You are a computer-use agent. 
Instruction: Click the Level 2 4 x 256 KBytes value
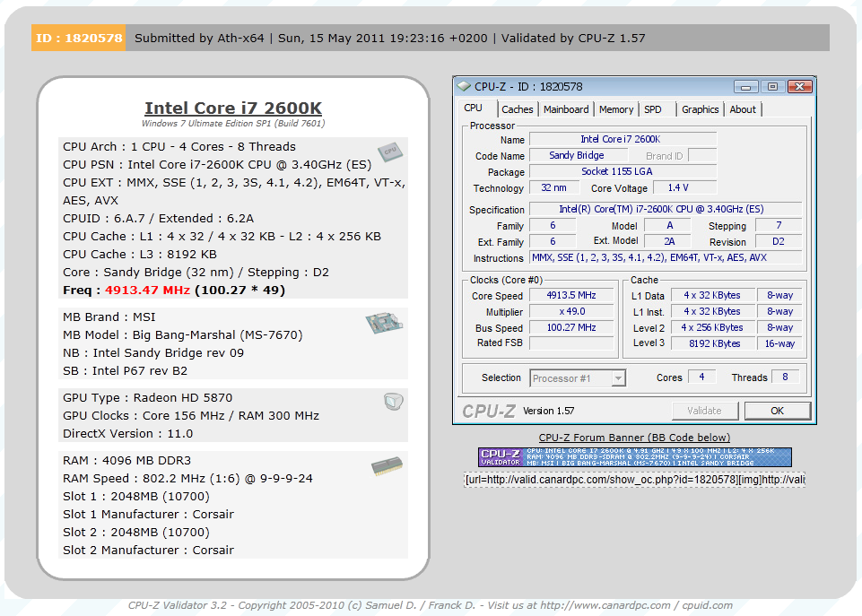[712, 327]
